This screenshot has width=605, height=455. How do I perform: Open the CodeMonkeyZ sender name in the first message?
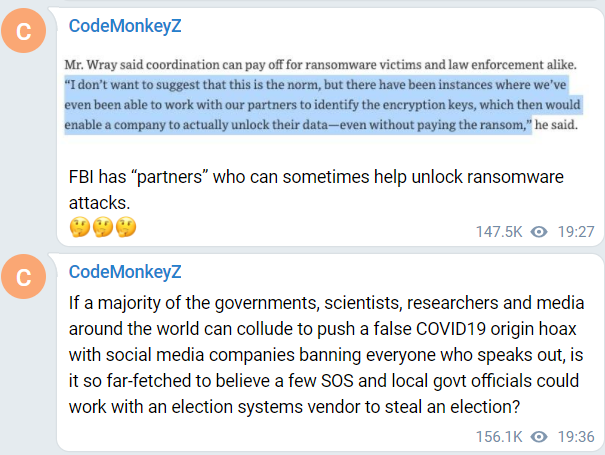(125, 26)
